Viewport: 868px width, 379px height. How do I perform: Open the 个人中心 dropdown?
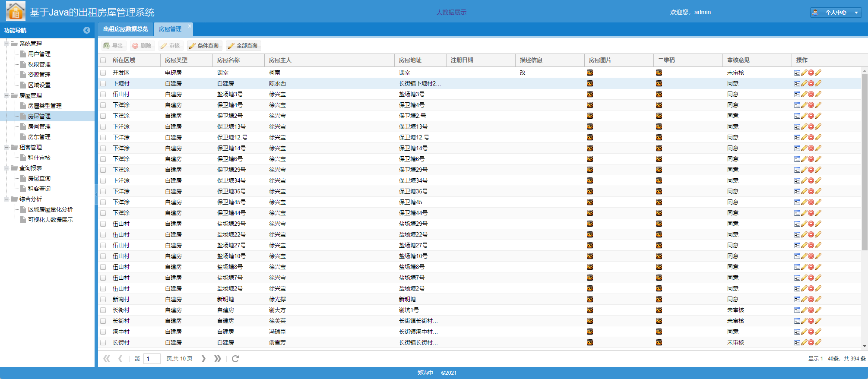[x=836, y=13]
